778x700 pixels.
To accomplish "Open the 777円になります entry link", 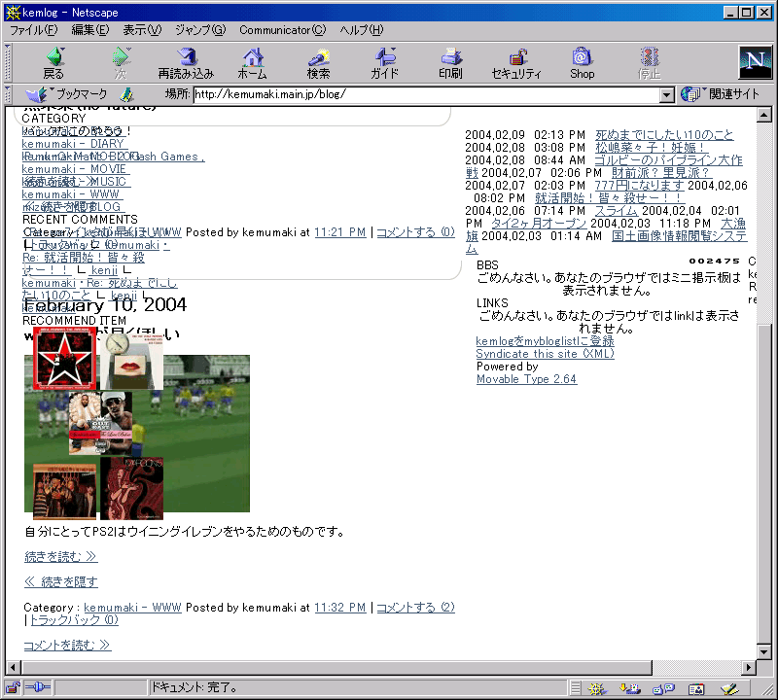I will coord(640,186).
